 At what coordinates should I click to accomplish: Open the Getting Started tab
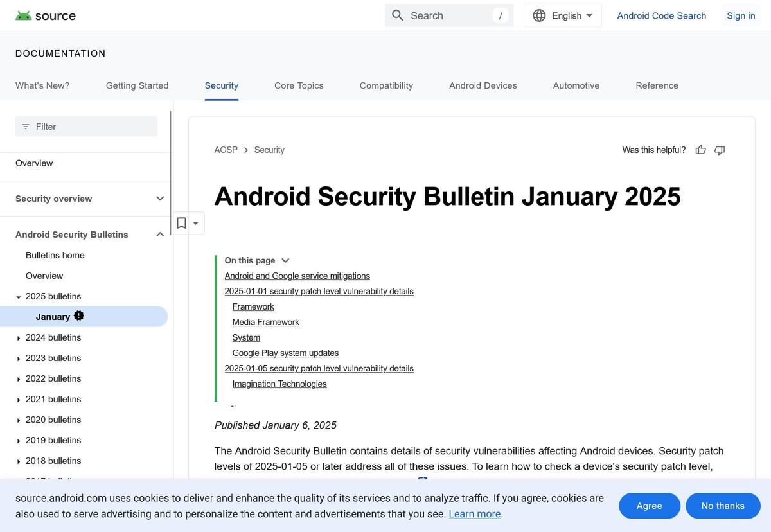137,85
